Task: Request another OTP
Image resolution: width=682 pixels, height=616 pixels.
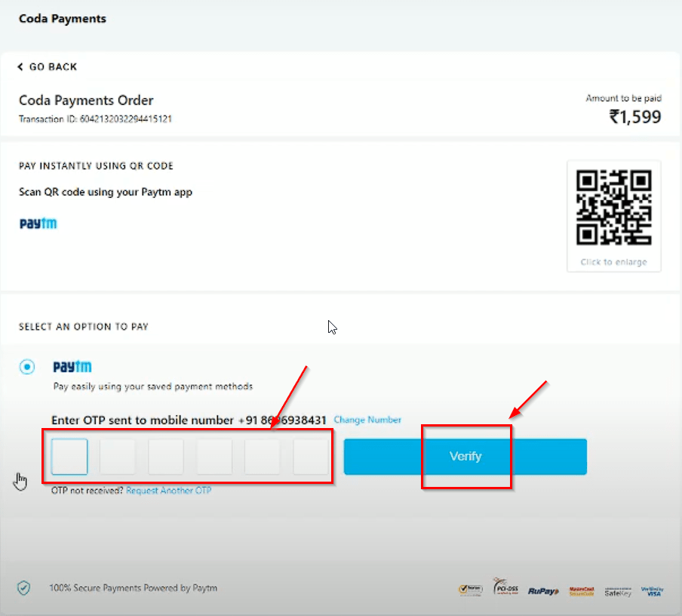Action: pyautogui.click(x=168, y=491)
